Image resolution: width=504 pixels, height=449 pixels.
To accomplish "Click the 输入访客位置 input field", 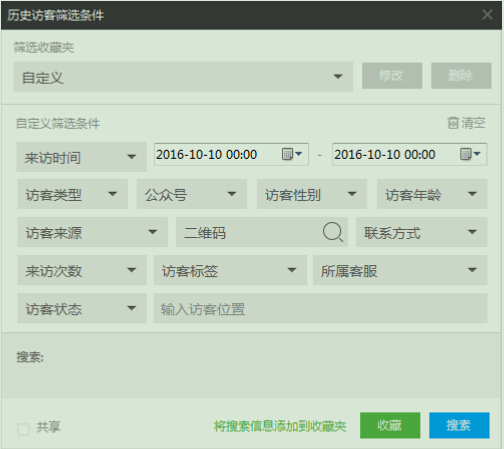I will 320,308.
